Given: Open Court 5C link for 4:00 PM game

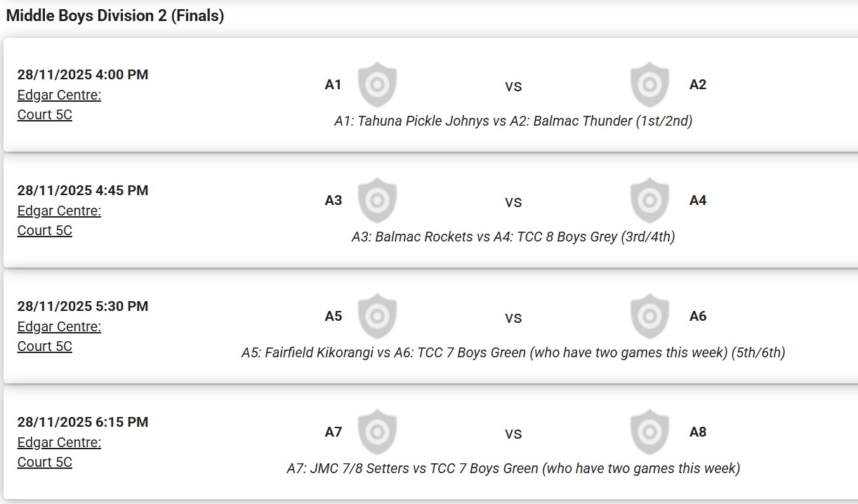Looking at the screenshot, I should pos(45,114).
